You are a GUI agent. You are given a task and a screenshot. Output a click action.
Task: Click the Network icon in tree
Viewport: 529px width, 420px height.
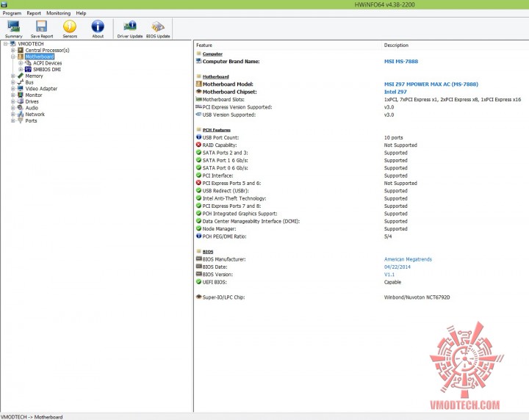point(21,115)
